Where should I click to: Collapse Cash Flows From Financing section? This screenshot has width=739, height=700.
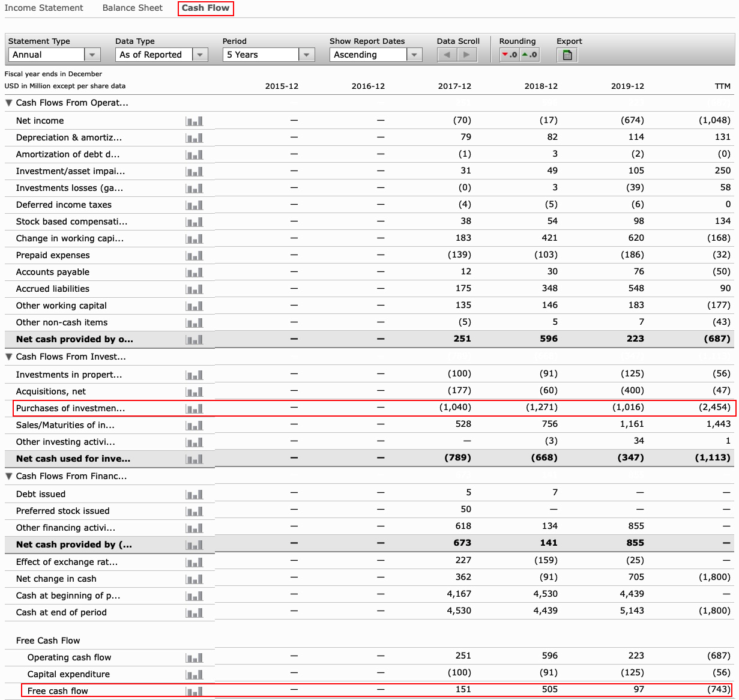point(9,477)
